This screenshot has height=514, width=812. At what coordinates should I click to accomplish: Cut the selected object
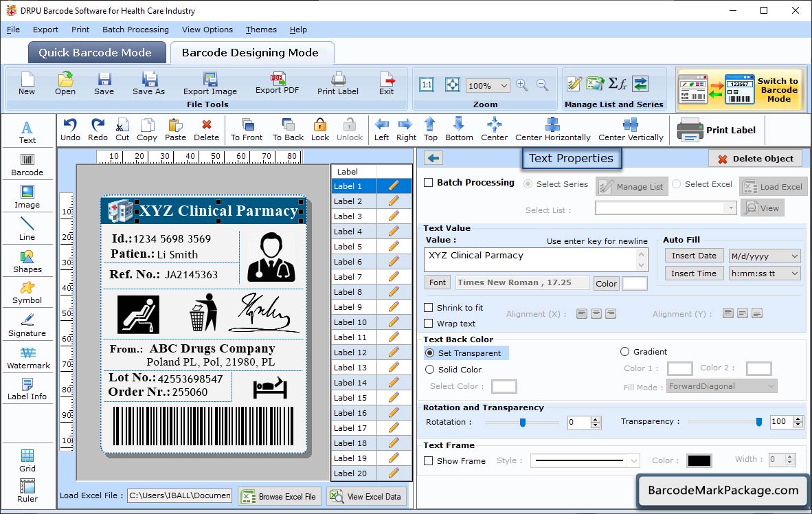122,130
